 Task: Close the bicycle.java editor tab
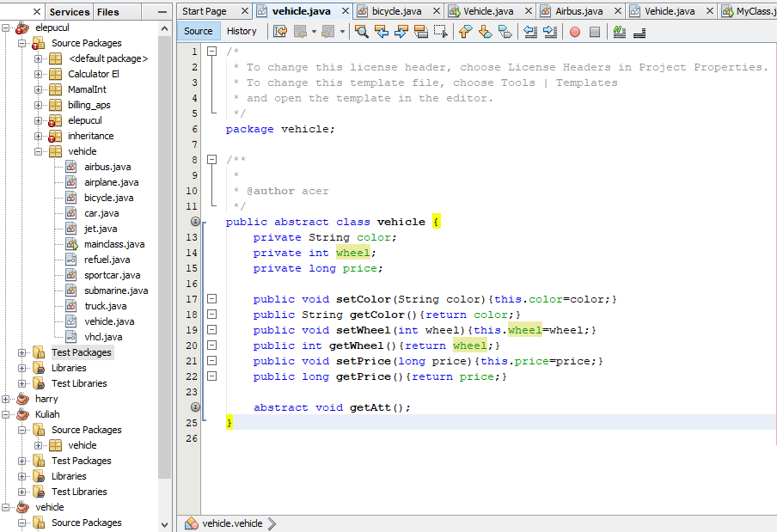tap(436, 11)
